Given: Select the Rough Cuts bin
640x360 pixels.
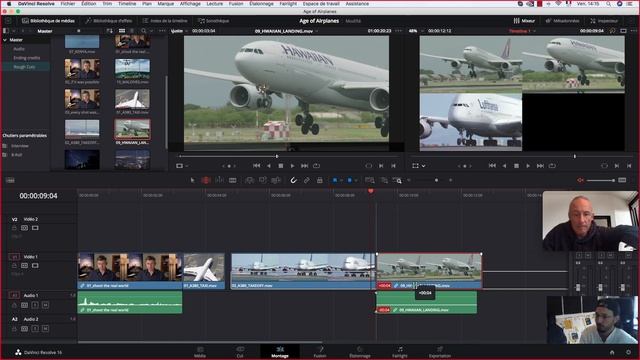Looking at the screenshot, I should (x=24, y=67).
